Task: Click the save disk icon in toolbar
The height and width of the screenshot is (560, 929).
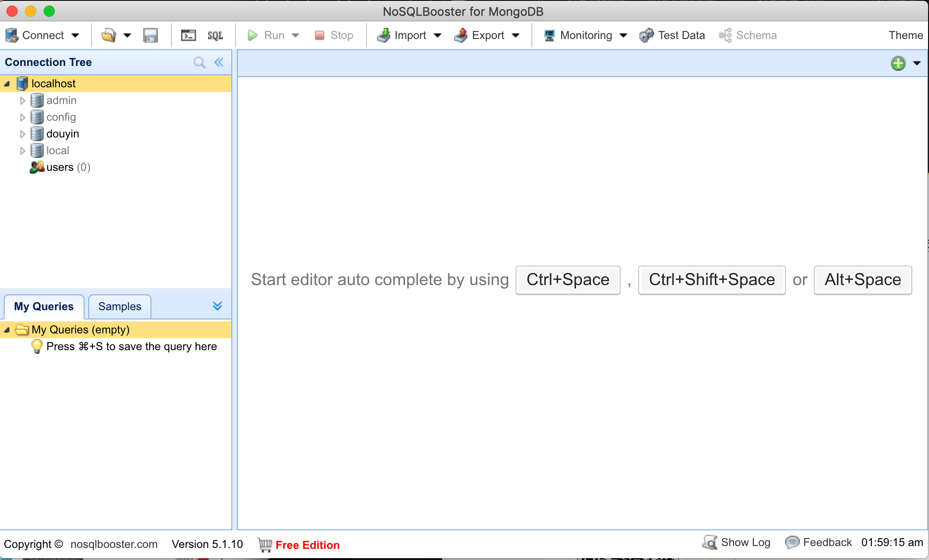Action: click(150, 35)
